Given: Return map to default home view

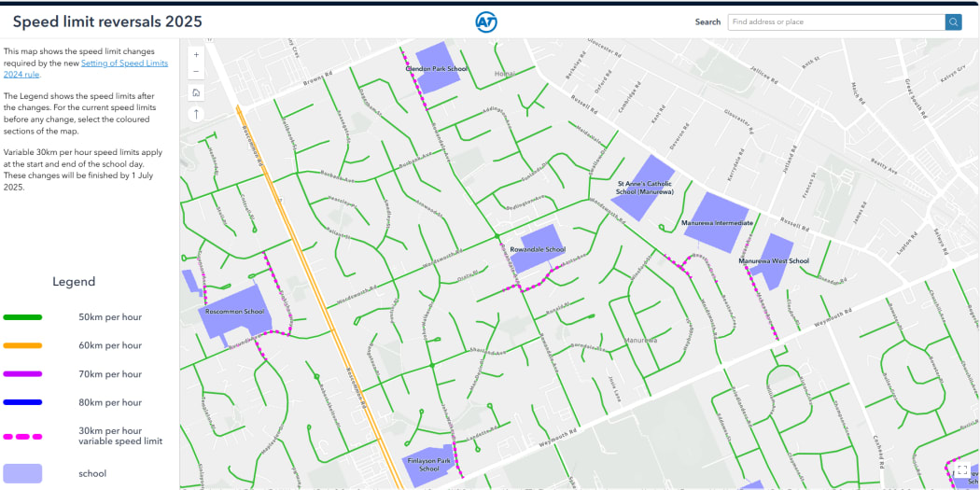Looking at the screenshot, I should coord(196,92).
